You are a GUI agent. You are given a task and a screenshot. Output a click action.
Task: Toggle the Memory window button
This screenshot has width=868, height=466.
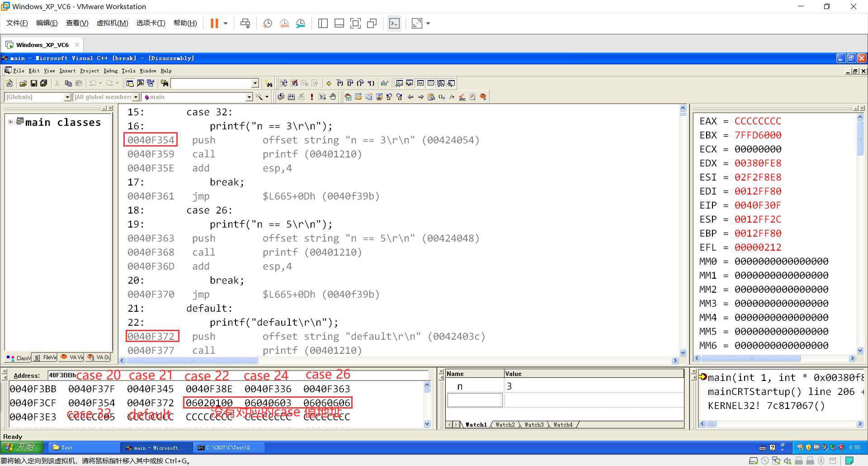[431, 83]
